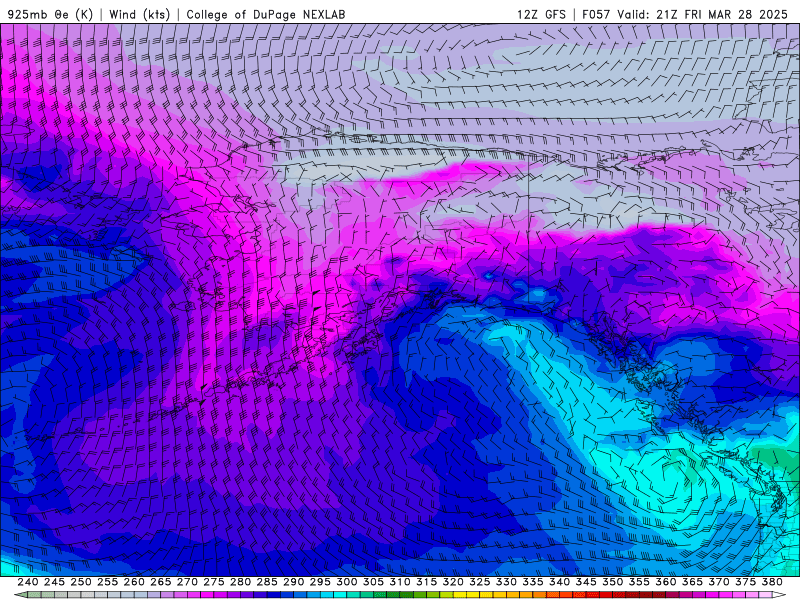Click the 295 legend value
This screenshot has width=800, height=600.
[320, 582]
